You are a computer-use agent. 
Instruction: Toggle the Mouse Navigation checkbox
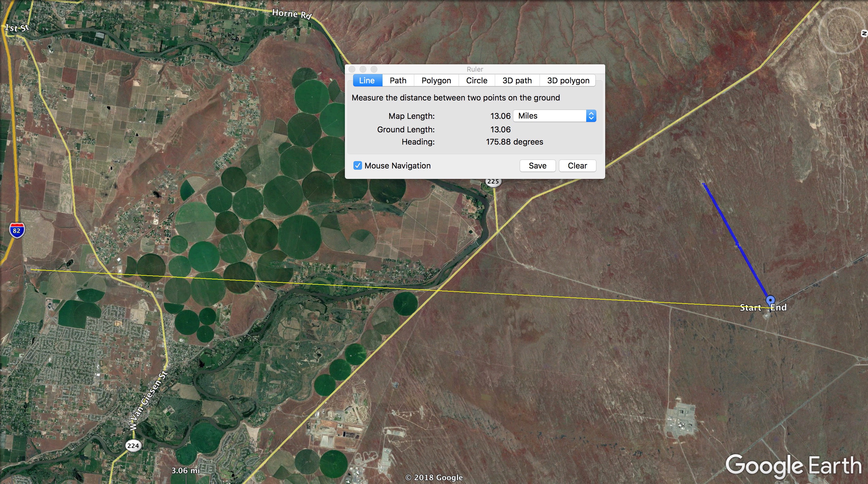pyautogui.click(x=357, y=165)
